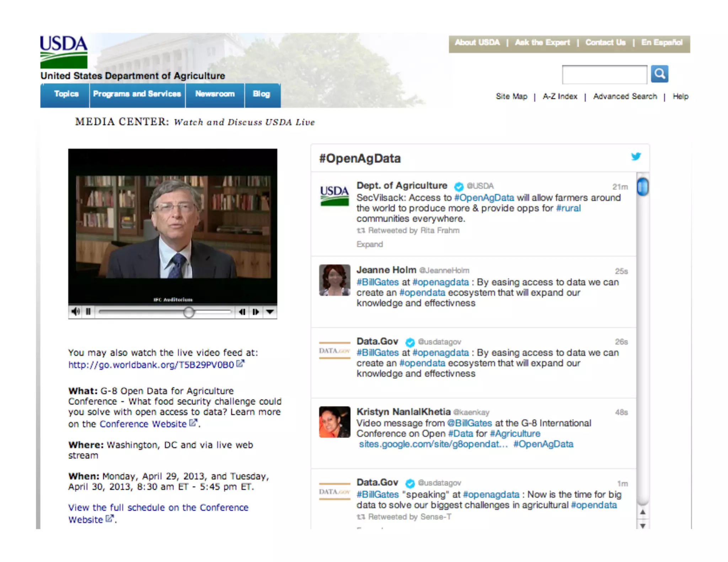Open Programs and Services tab
The image size is (728, 562).
click(x=137, y=94)
